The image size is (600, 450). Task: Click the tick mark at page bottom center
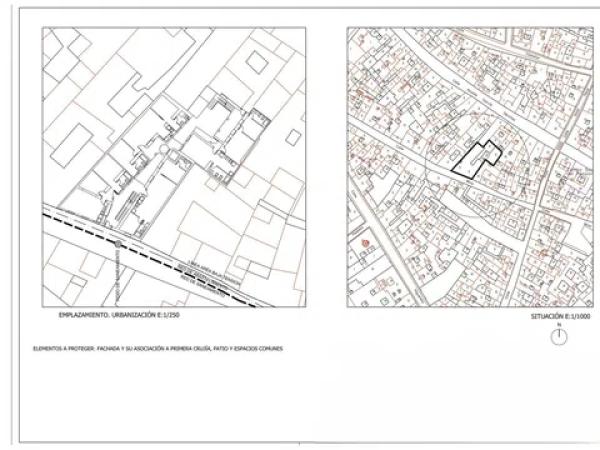(300, 441)
